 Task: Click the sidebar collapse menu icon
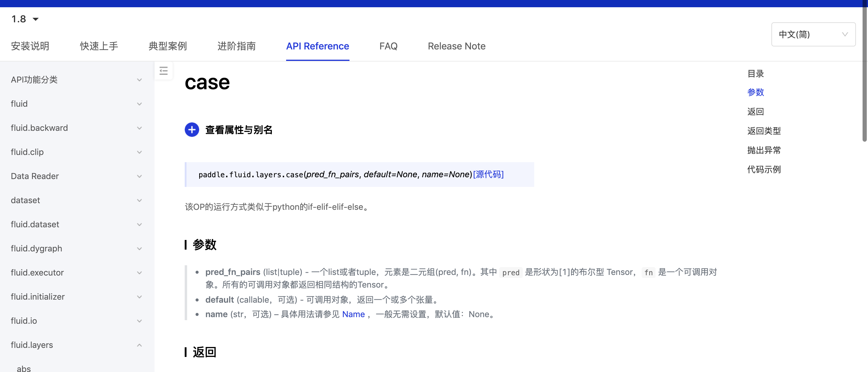click(163, 71)
